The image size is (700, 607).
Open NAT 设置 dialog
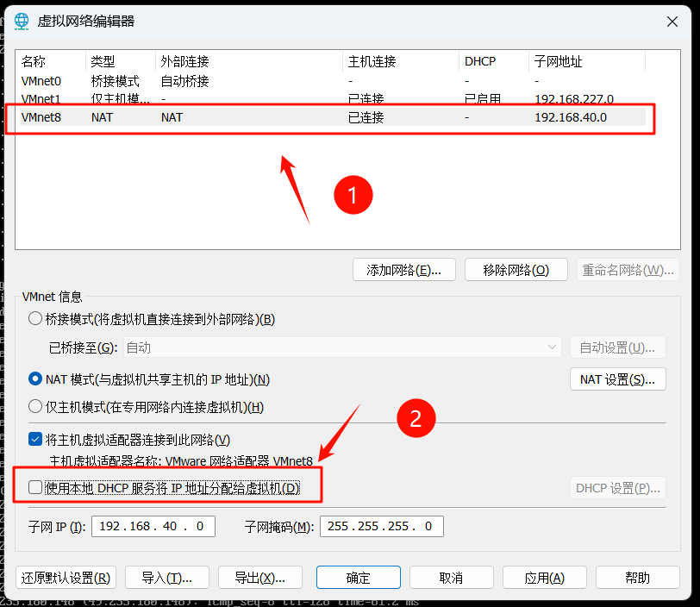pyautogui.click(x=618, y=379)
